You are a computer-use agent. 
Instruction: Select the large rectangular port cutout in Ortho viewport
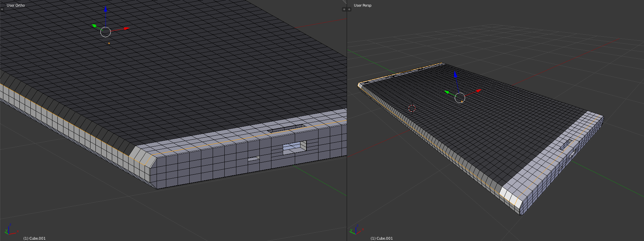[x=294, y=147]
